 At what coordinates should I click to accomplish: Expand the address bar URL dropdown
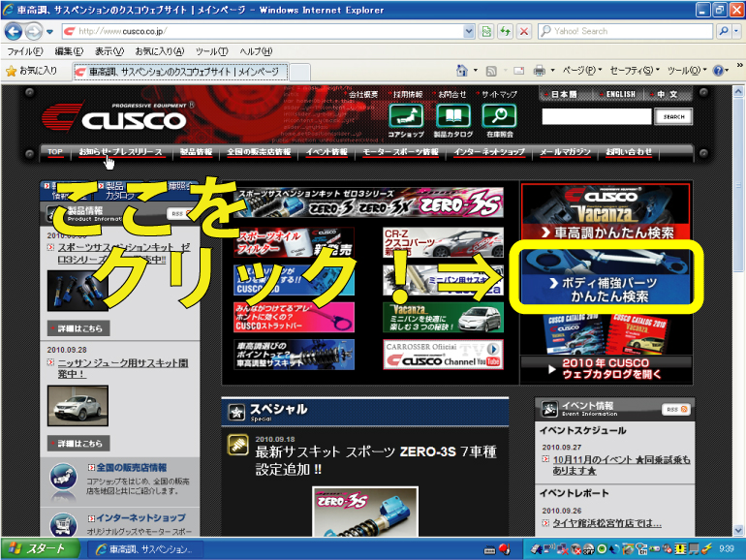pos(469,31)
